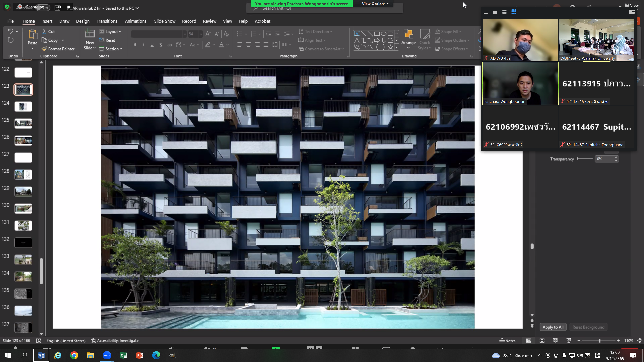Select gallery view icon in Zoom panel

(x=514, y=12)
